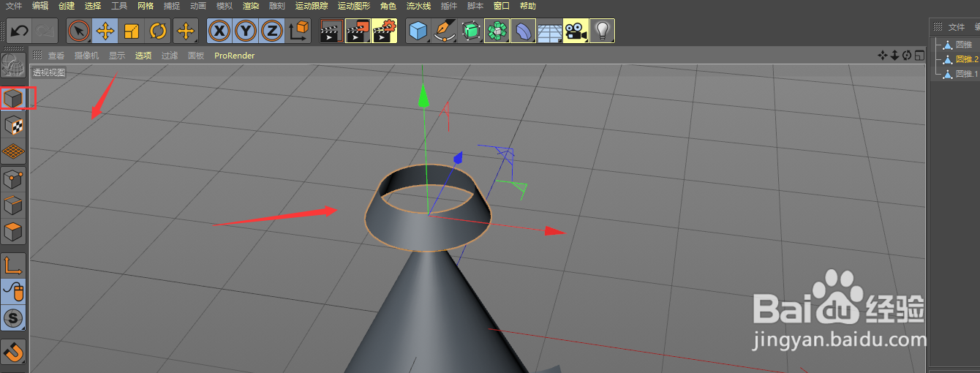980x373 pixels.
Task: Click make editable globe icon
Action: 13,66
